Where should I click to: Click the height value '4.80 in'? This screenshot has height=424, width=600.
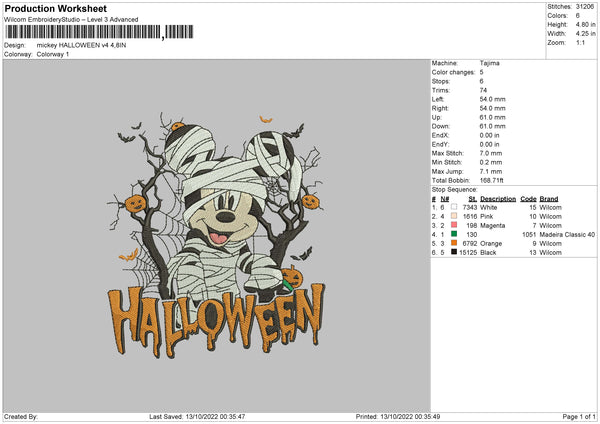tap(585, 24)
